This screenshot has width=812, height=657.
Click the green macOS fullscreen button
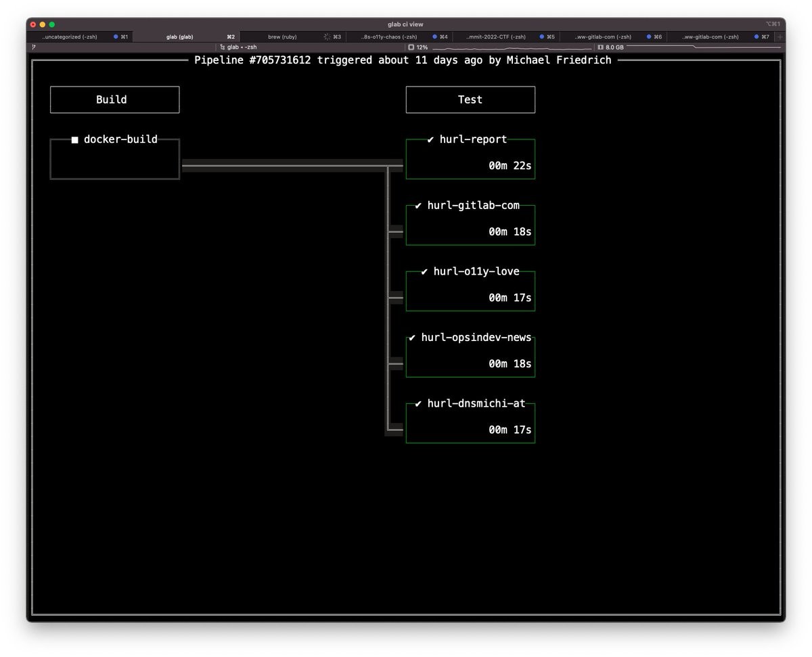pos(52,24)
